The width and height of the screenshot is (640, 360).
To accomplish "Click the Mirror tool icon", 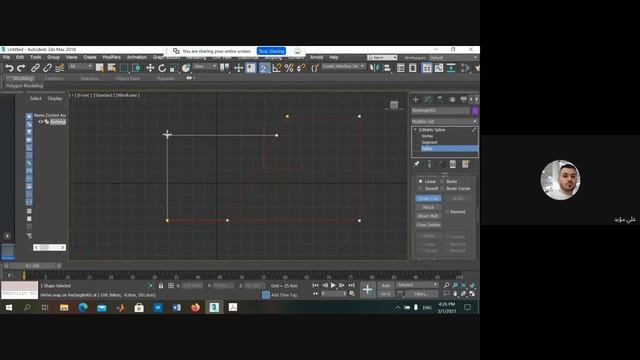I will coord(374,68).
